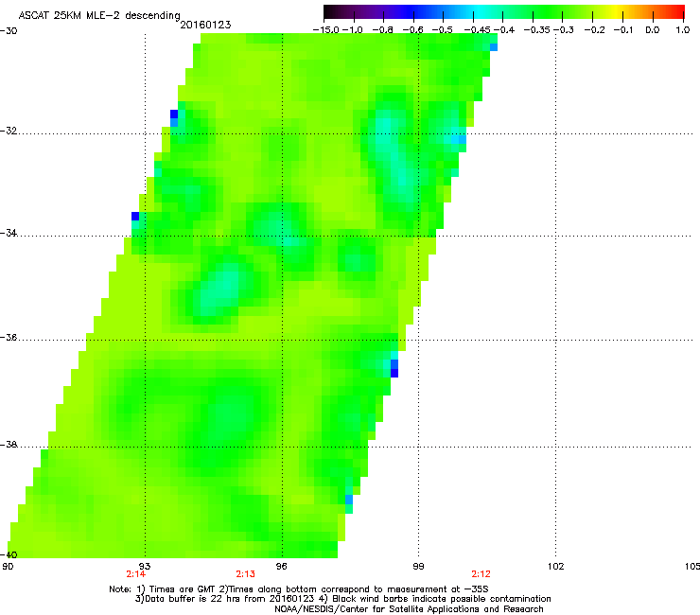Select the -0.3 color scale value
The image size is (700, 615).
click(x=565, y=30)
